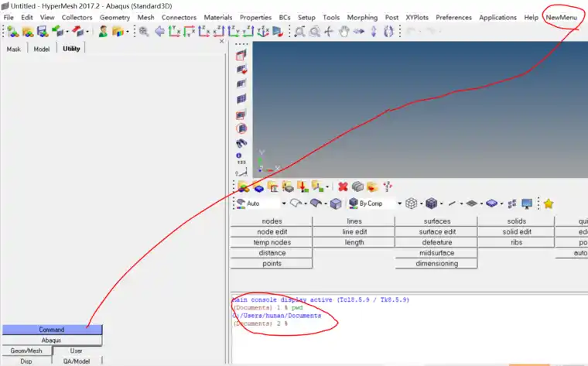
Task: Open the numbers display 123 icon
Action: coord(241,159)
